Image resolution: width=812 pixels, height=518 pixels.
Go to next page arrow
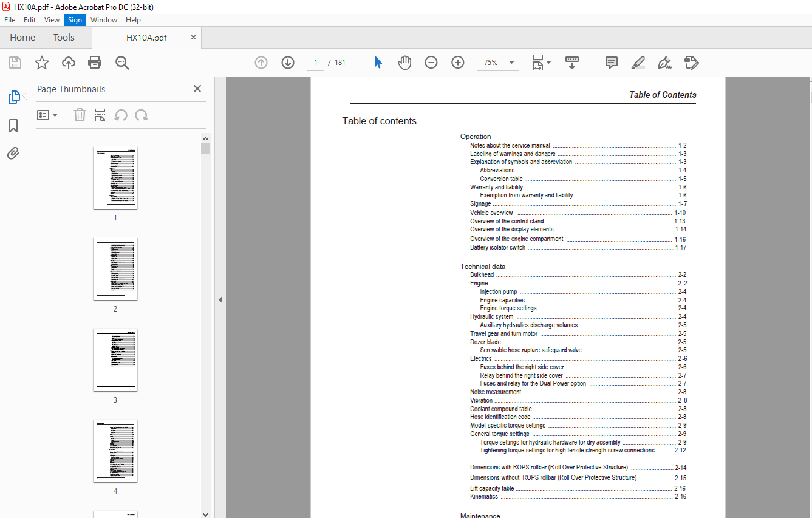point(288,63)
